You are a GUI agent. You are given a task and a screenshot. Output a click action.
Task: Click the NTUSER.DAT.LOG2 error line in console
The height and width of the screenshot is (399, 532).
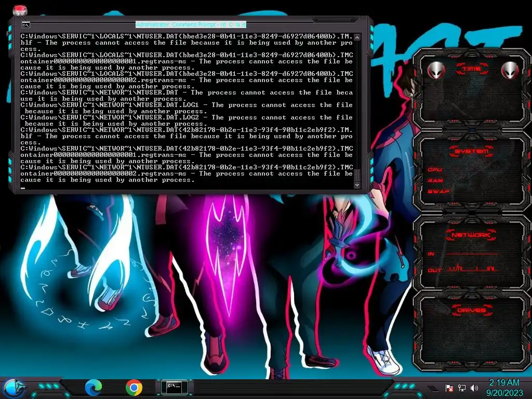(x=187, y=121)
